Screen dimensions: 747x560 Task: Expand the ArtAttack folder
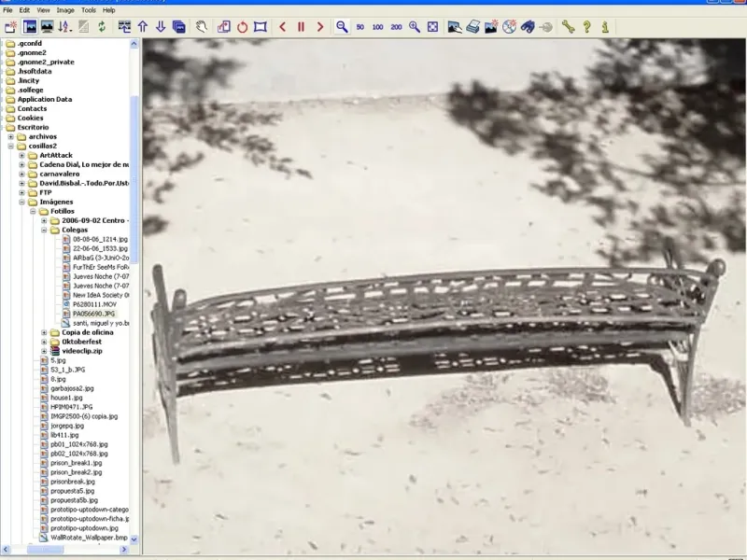(x=21, y=155)
